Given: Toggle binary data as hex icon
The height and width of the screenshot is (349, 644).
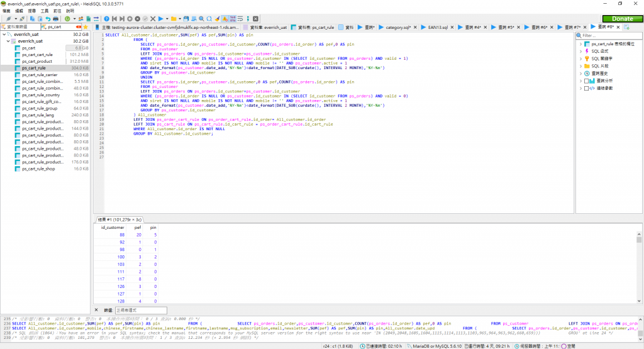Looking at the screenshot, I should [x=233, y=19].
